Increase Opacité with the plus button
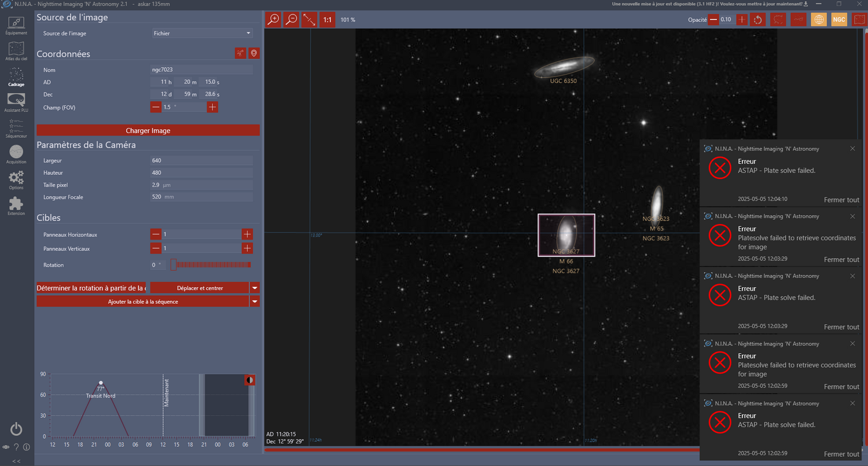Screen dimensions: 868x466 (742, 20)
